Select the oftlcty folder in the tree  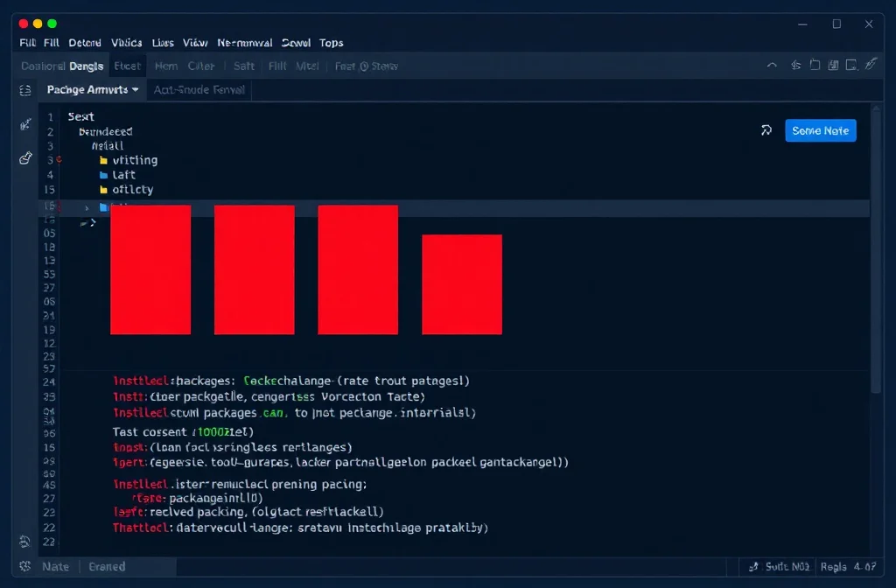click(x=132, y=189)
